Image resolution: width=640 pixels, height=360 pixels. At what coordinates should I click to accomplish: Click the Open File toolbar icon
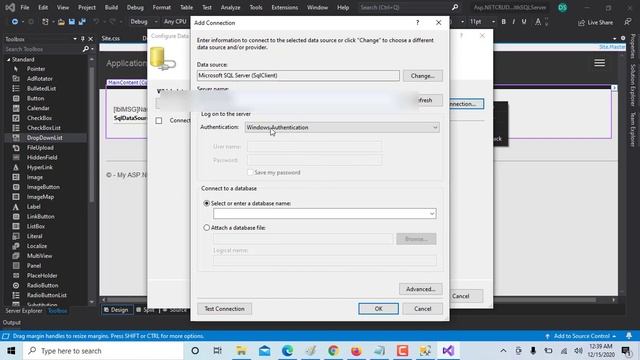[61, 22]
